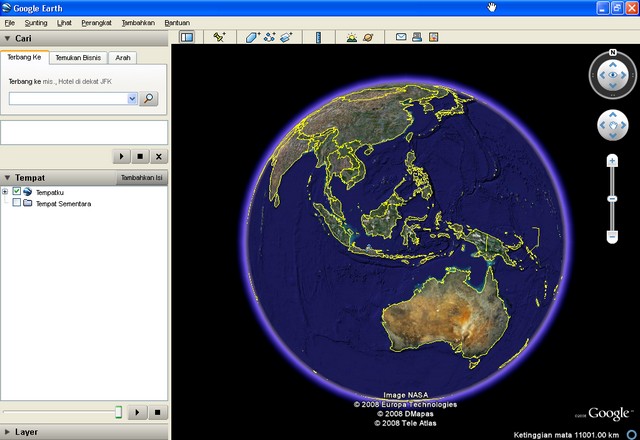Screen dimensions: 640x440
Task: Zoom out with the minus button
Action: coord(612,236)
